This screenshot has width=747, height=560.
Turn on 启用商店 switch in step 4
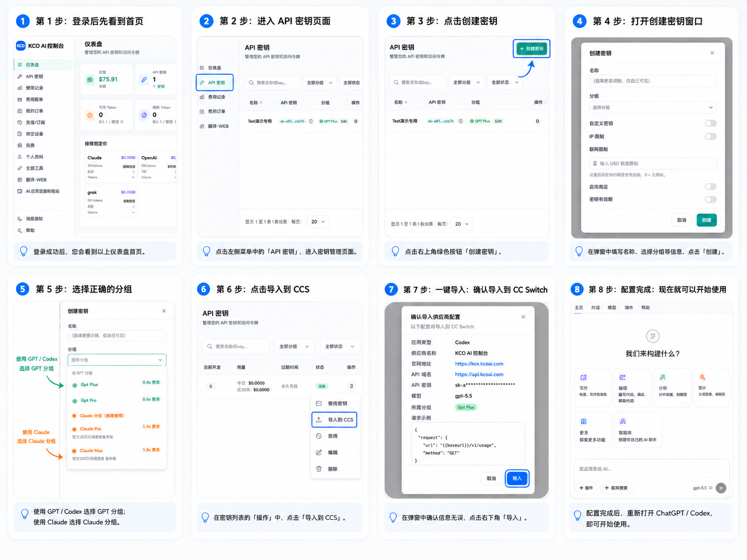[711, 187]
